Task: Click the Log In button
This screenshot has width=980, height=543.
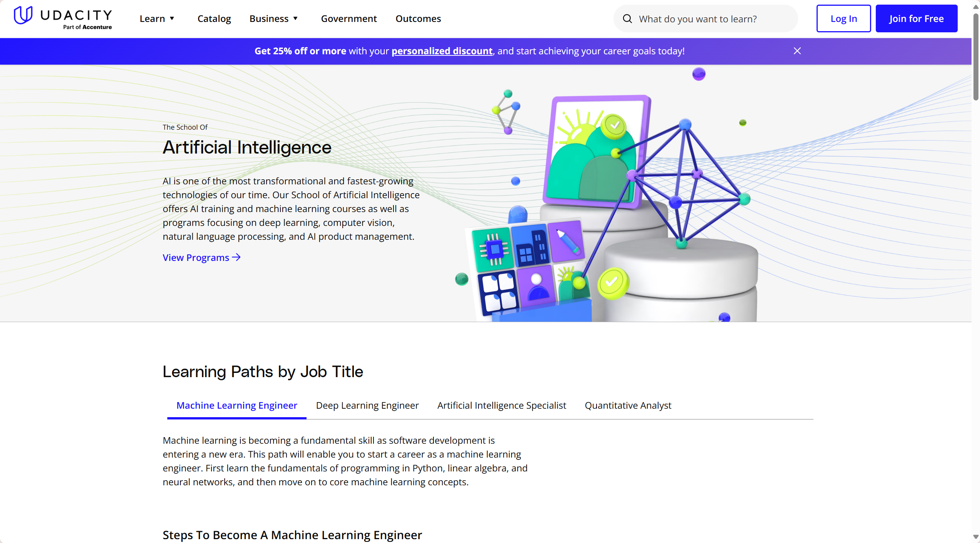Action: pos(843,18)
